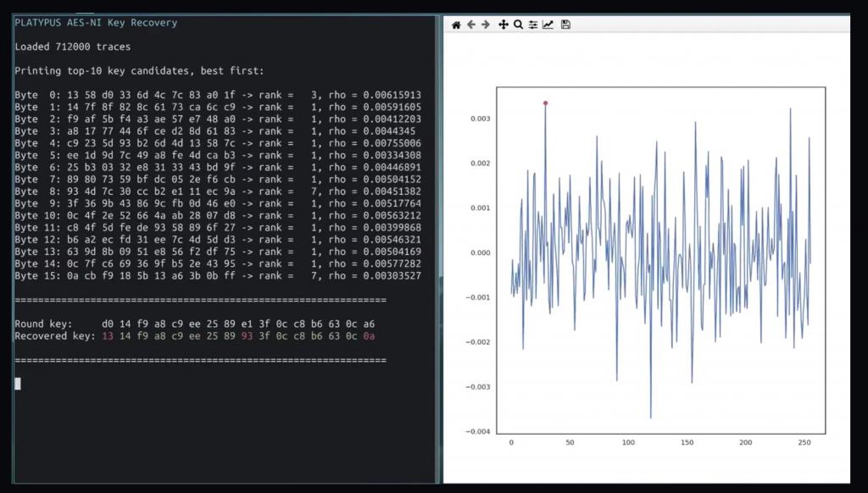Click the 'Round key:' line
The image size is (868, 493).
[x=195, y=324]
